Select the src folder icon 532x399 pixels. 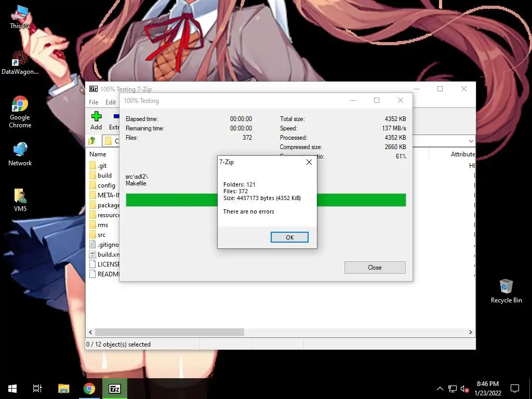92,234
